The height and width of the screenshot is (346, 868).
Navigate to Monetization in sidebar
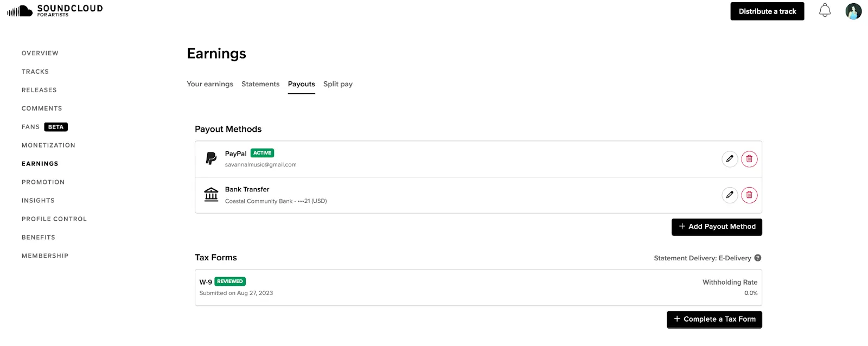point(48,145)
